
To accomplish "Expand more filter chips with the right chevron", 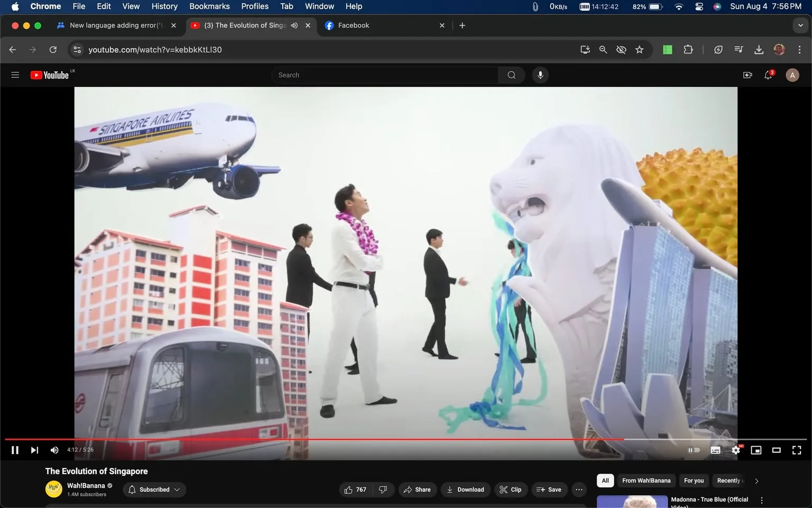I will click(756, 480).
